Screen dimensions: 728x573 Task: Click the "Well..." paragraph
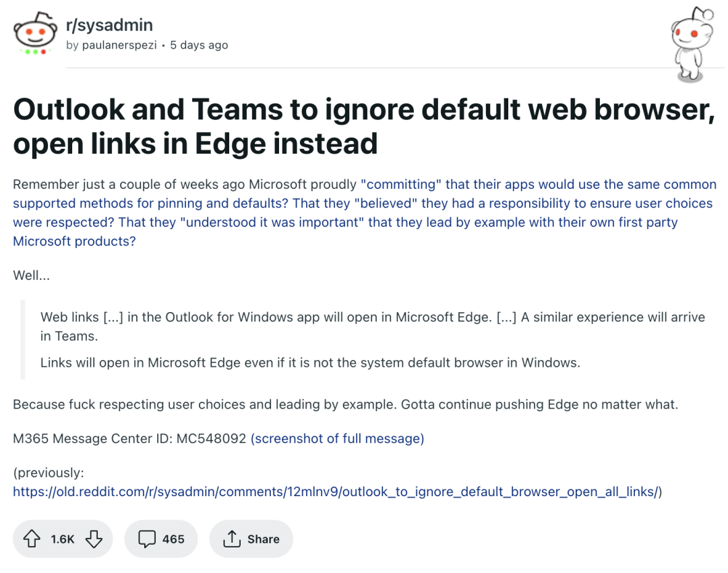click(31, 275)
